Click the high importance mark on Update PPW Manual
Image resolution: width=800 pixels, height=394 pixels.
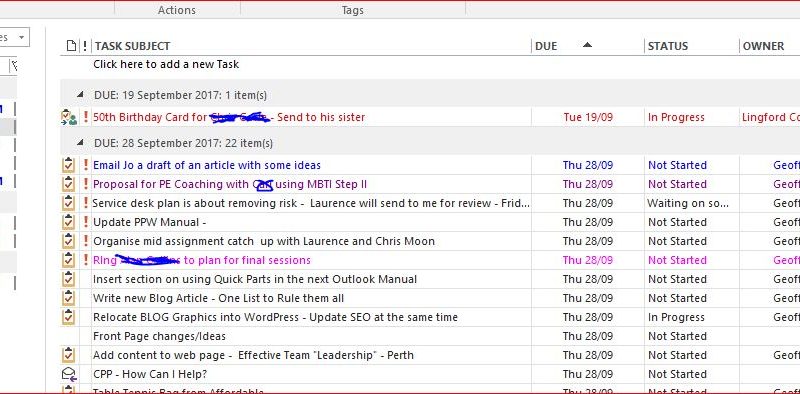pos(86,222)
